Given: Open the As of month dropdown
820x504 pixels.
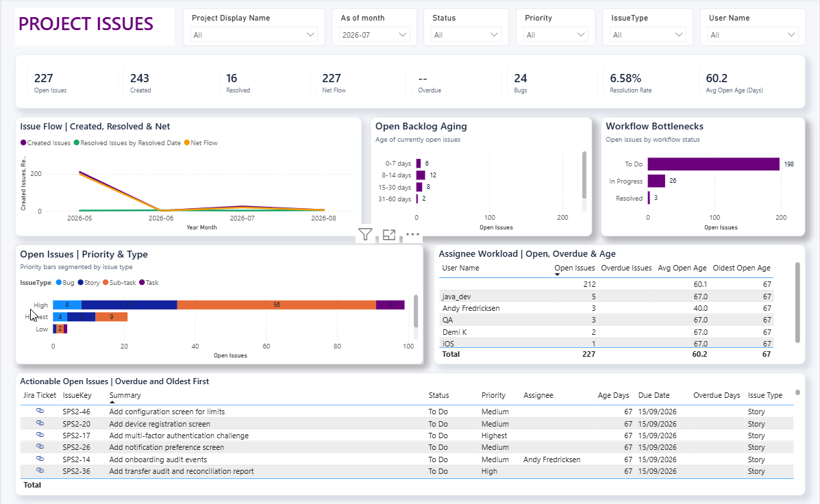Looking at the screenshot, I should pos(374,35).
